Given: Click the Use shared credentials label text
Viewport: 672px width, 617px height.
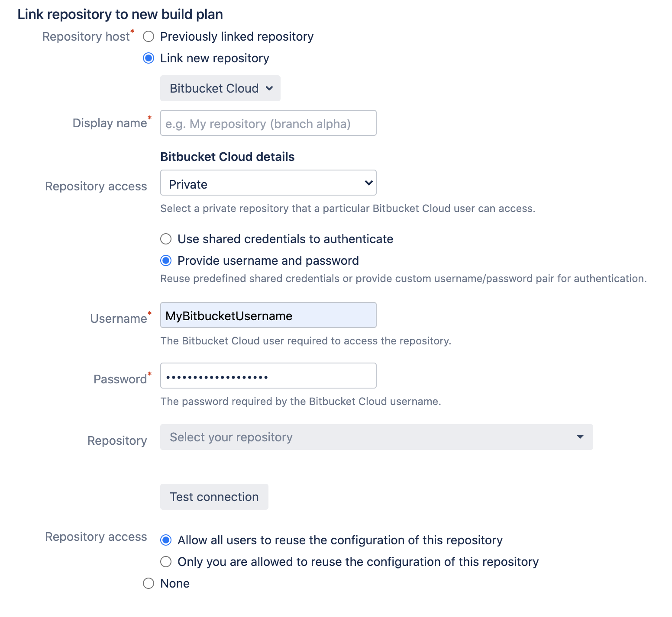Looking at the screenshot, I should pos(285,239).
